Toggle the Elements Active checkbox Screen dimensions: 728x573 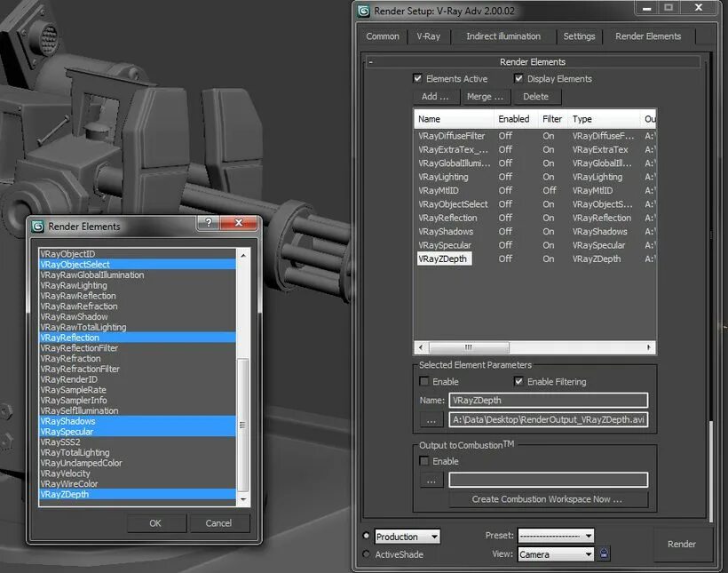(x=417, y=78)
